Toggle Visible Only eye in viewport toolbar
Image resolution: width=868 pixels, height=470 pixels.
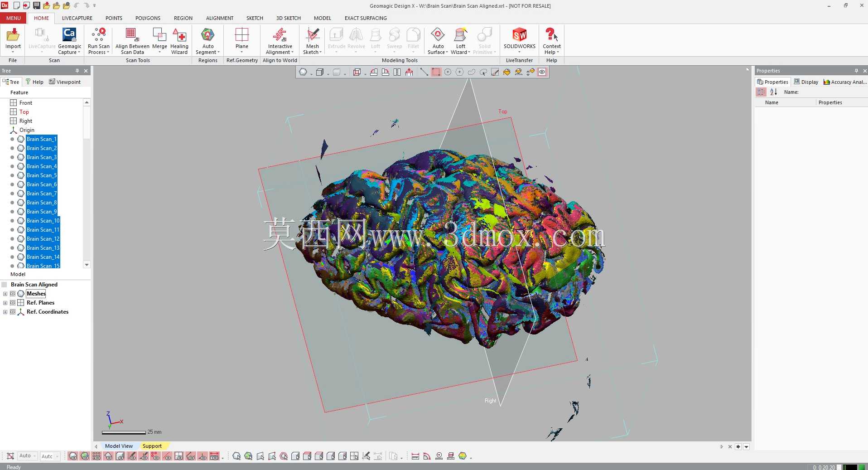click(542, 72)
